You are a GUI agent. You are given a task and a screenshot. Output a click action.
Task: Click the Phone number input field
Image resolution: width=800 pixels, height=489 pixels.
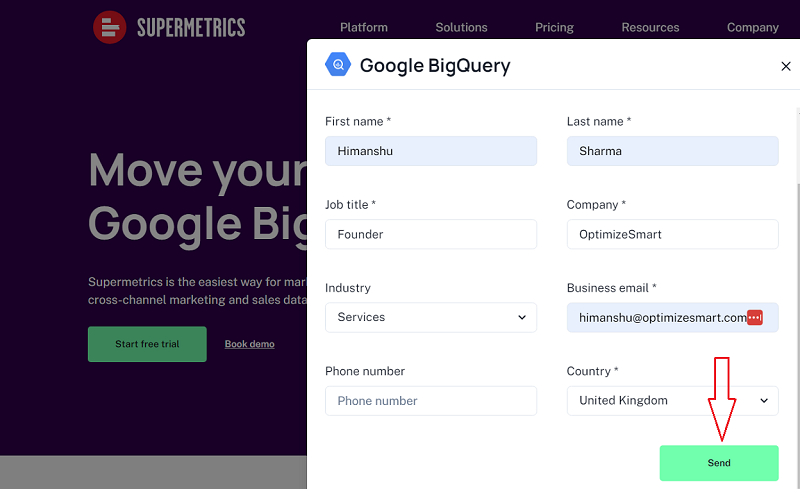[x=431, y=401]
